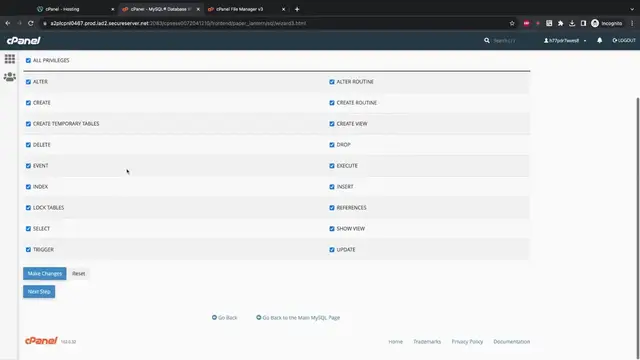Click the browser address bar URL
The image size is (640, 360).
[178, 23]
